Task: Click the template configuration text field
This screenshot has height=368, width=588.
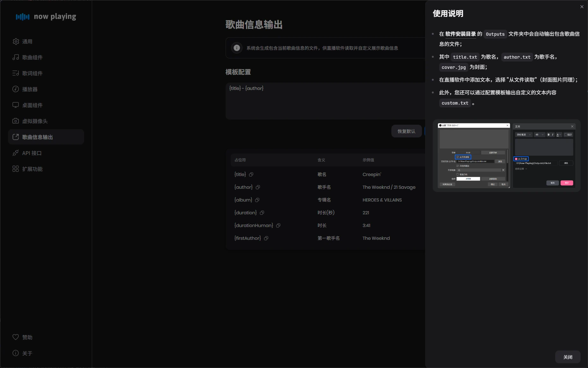Action: point(325,101)
